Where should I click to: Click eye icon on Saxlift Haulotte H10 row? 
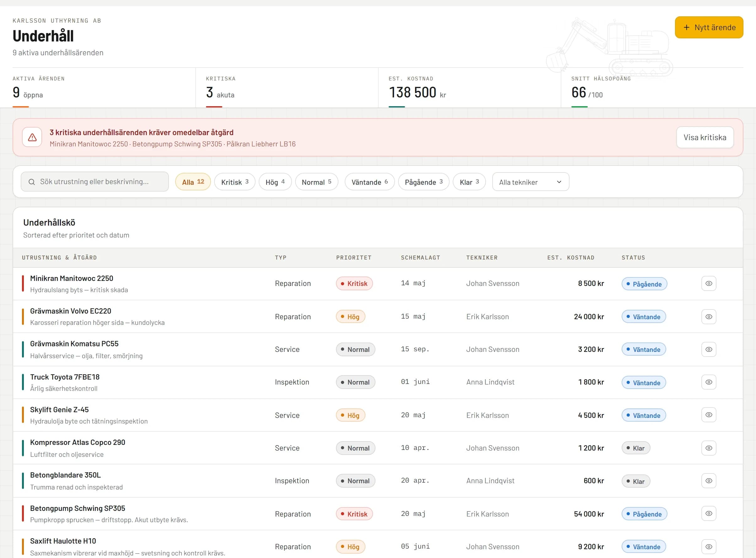[708, 546]
